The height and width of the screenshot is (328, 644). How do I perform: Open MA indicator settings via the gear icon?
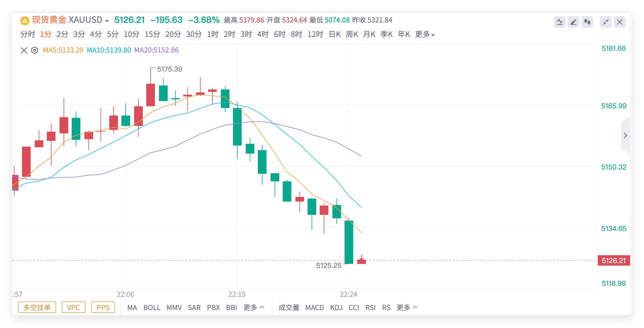(34, 50)
